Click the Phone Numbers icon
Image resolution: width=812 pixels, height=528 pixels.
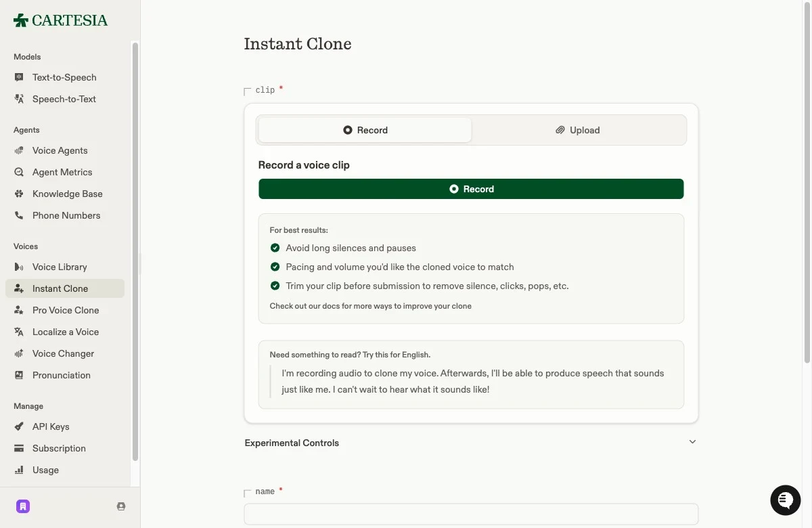pos(19,215)
